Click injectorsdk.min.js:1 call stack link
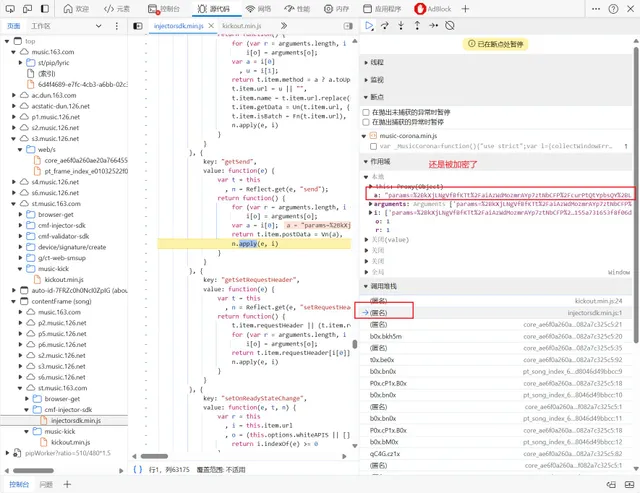Viewport: 640px width, 493px height. 595,313
